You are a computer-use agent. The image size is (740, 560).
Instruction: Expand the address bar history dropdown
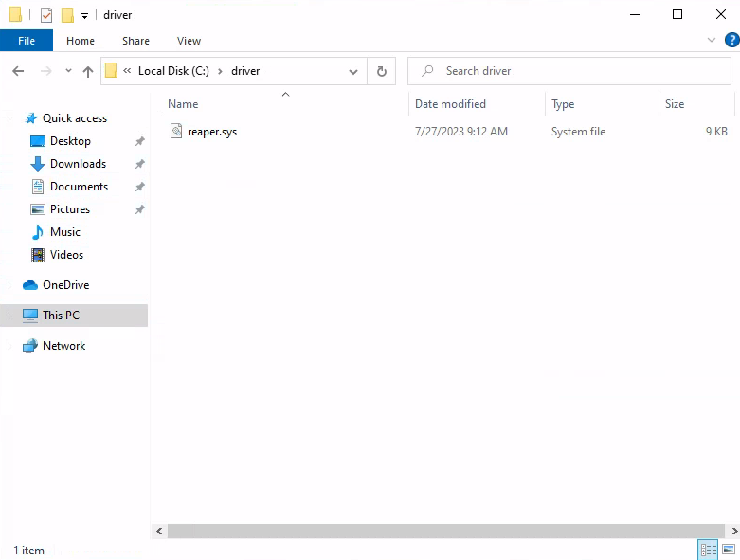tap(353, 72)
